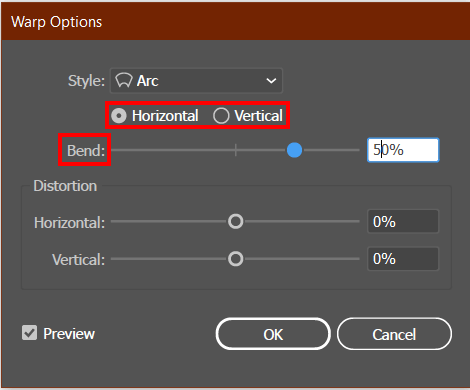Select the Horizontal radio button
Viewport: 470px width, 390px height.
click(x=119, y=116)
